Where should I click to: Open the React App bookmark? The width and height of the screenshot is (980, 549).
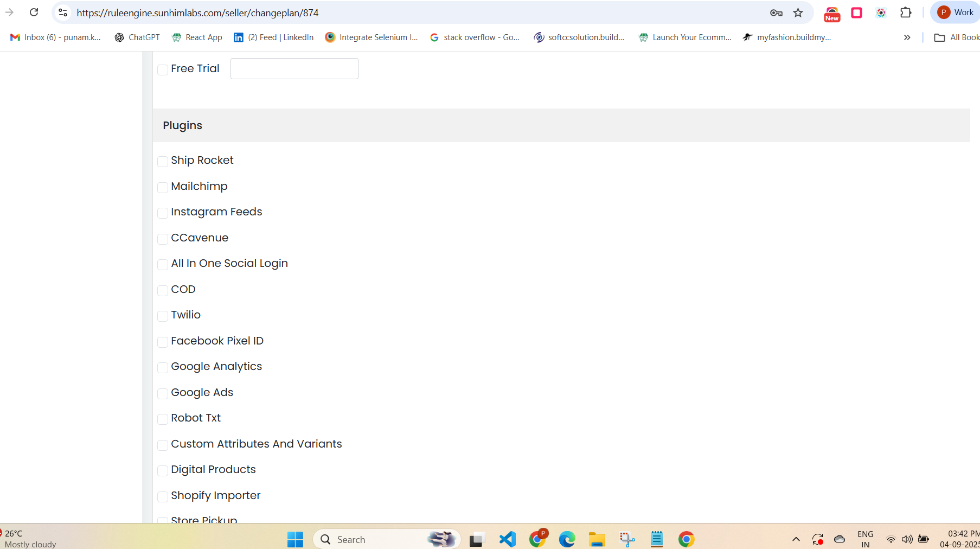click(x=197, y=37)
